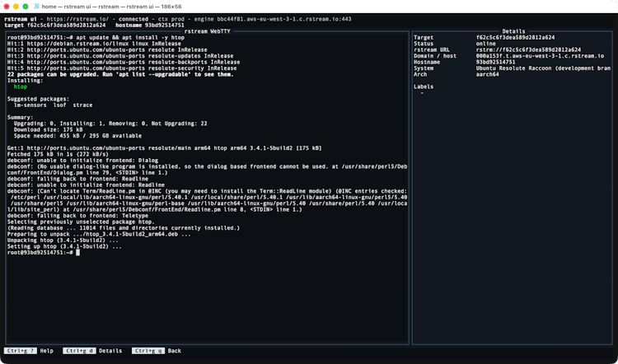
Task: Click the folder icon in title bar
Action: click(48, 6)
